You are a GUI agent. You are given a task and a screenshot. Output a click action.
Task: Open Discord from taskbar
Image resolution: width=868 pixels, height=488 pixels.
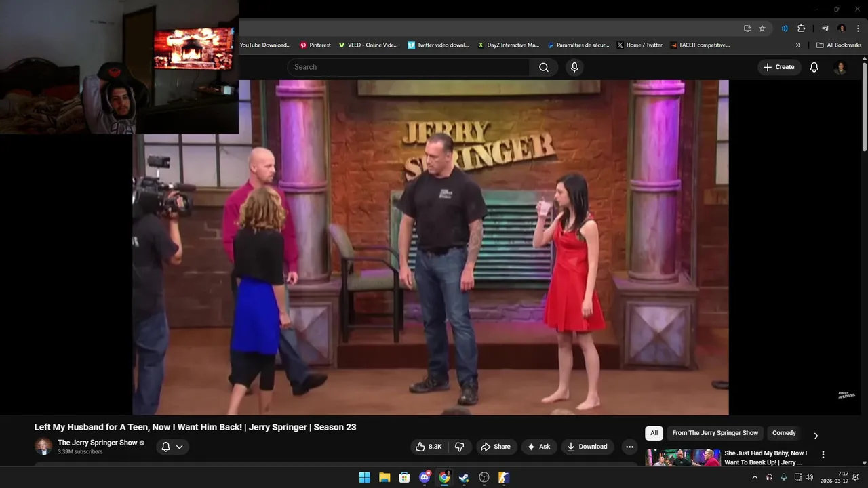(x=425, y=477)
